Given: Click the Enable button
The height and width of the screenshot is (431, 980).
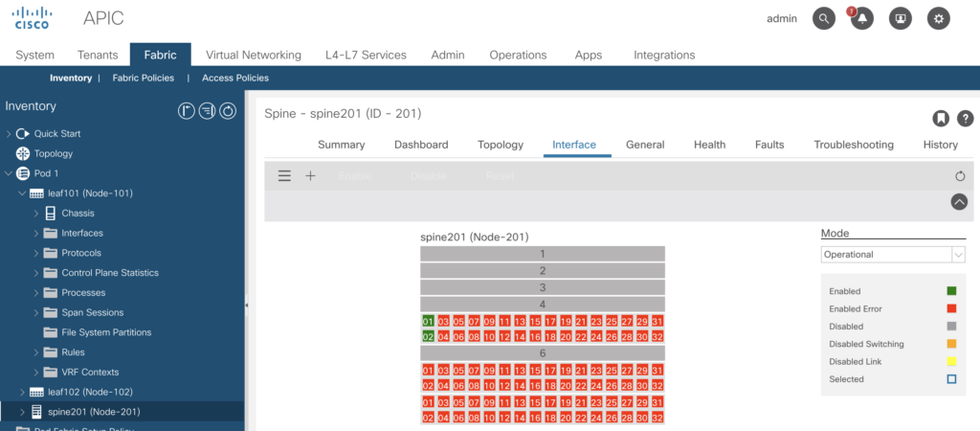Looking at the screenshot, I should (355, 176).
